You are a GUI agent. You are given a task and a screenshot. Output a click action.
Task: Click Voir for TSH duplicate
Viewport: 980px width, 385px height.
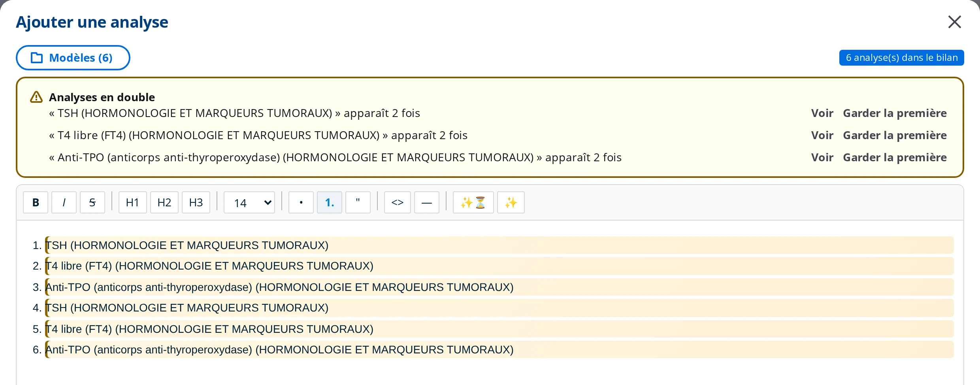(x=822, y=113)
